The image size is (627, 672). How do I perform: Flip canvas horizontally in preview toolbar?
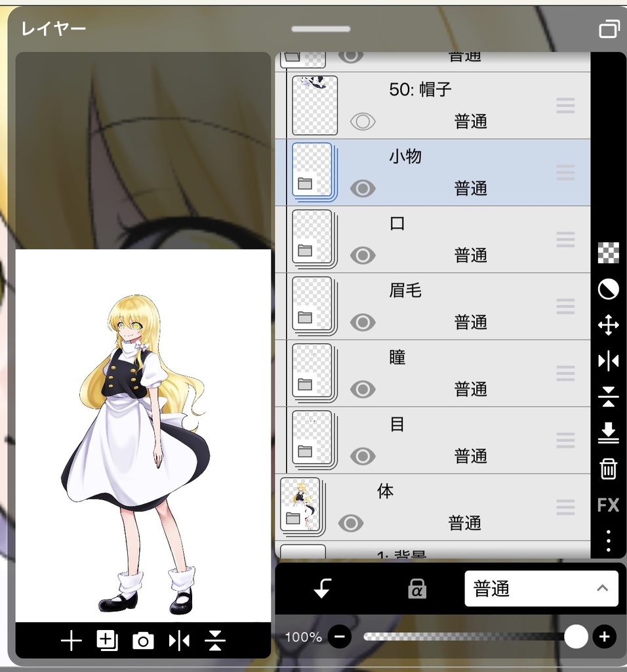180,641
